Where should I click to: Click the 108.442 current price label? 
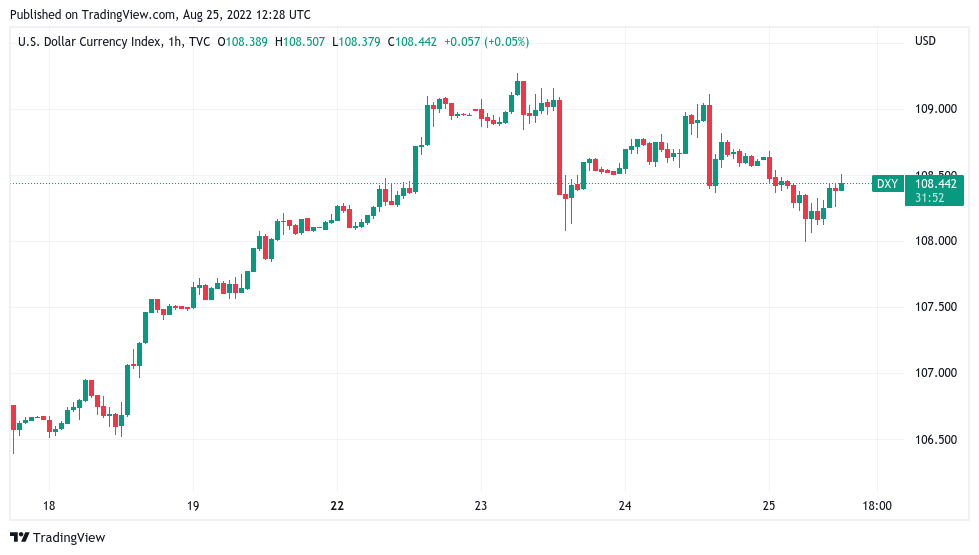936,183
